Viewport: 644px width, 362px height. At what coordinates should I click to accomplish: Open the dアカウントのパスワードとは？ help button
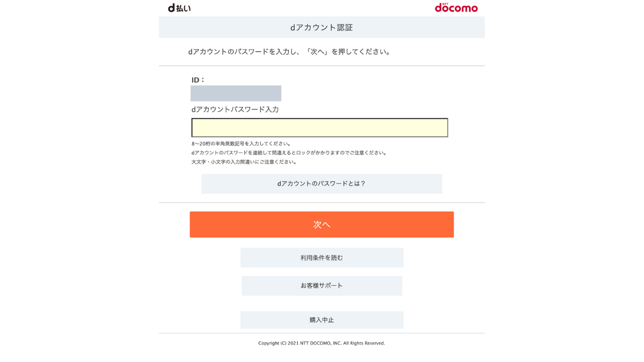[321, 184]
